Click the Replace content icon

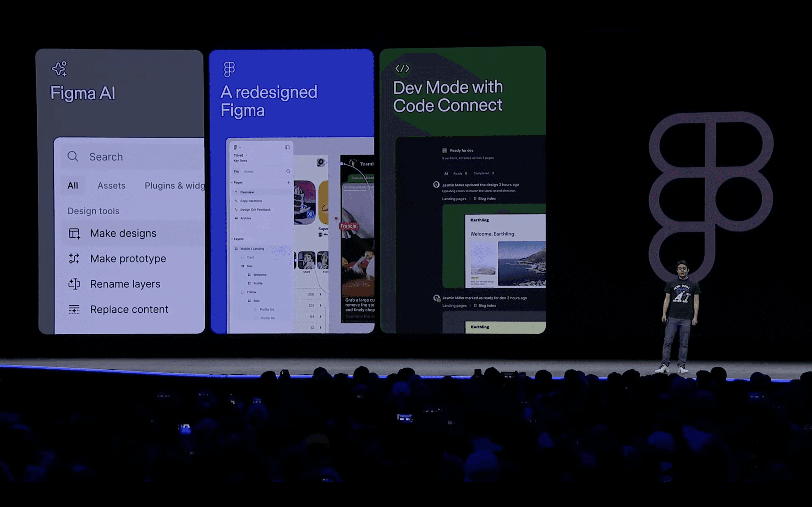74,309
